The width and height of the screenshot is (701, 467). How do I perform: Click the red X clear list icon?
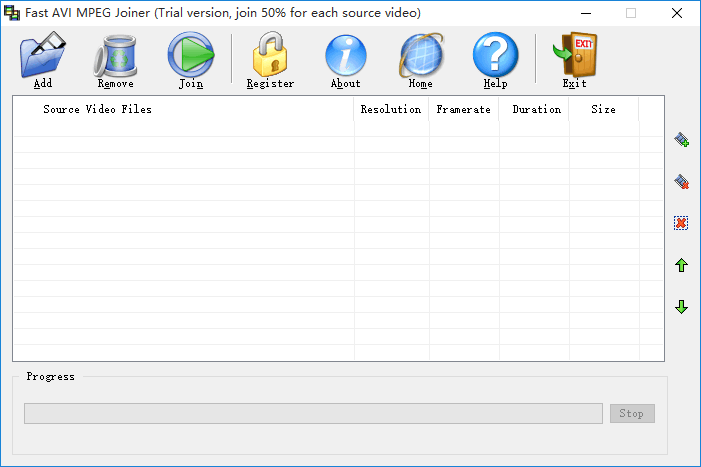point(681,223)
